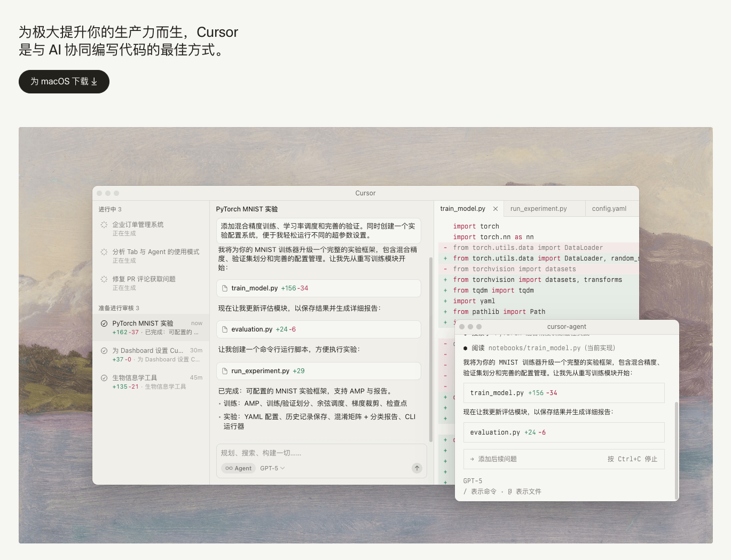731x560 pixels.
Task: Open 为 Dashboard 设置 Cu... review item
Action: click(x=151, y=354)
